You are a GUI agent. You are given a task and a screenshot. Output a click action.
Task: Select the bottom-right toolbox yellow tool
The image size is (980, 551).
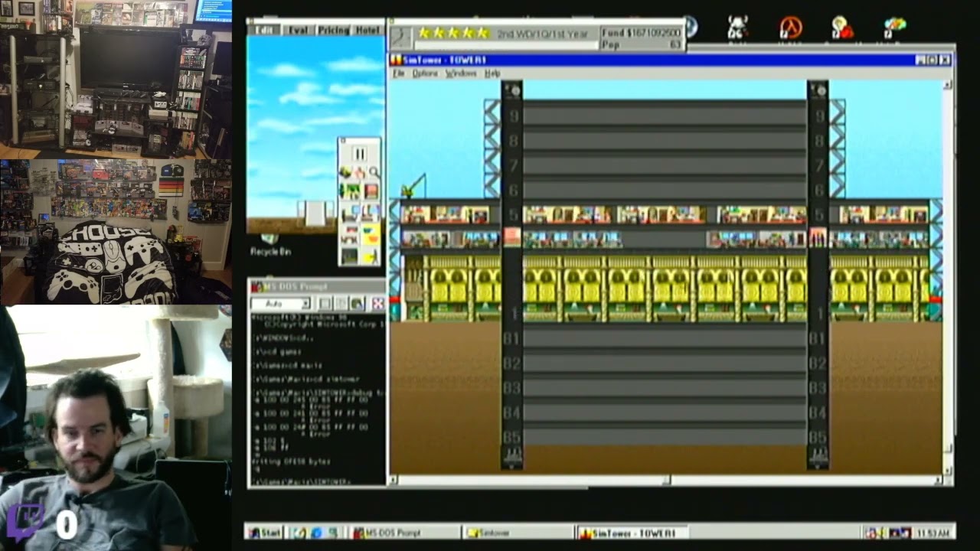point(371,256)
